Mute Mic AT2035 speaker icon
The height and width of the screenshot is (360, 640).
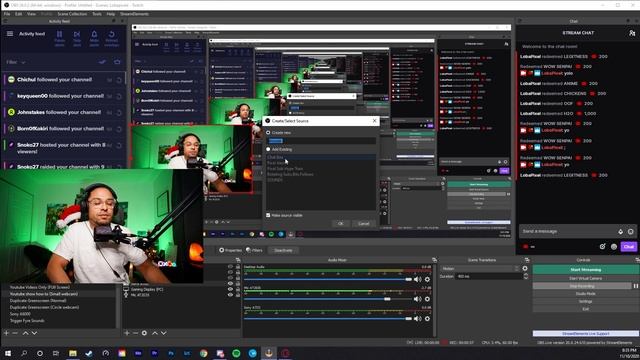[x=418, y=299]
